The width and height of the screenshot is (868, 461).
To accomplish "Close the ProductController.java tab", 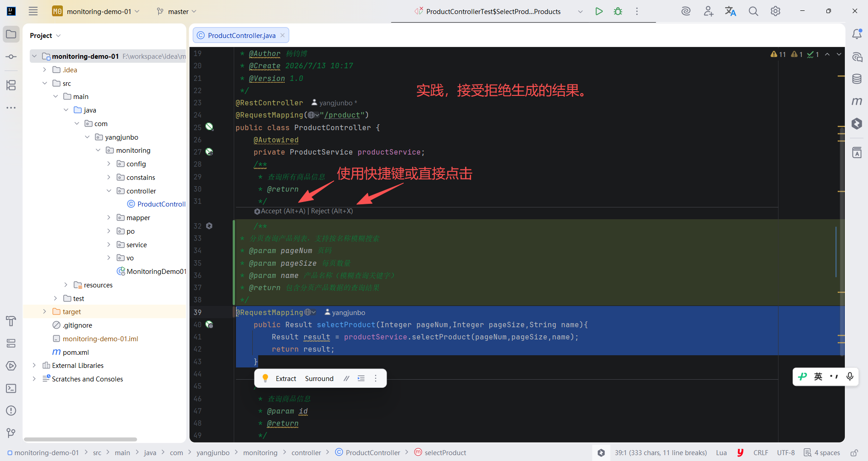I will pos(283,35).
